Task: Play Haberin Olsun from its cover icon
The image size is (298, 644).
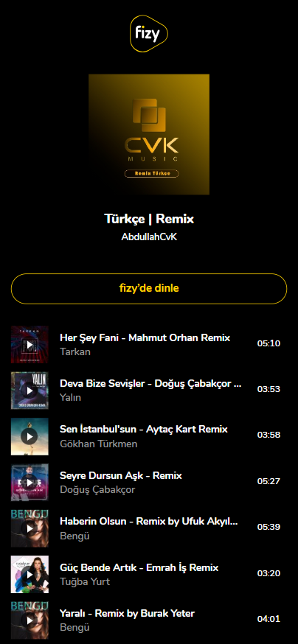Action: pos(30,528)
